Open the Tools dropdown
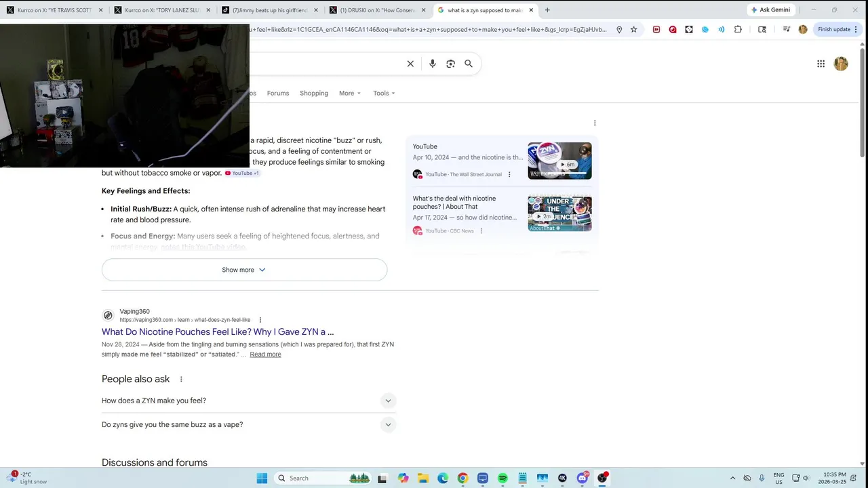 click(x=384, y=94)
